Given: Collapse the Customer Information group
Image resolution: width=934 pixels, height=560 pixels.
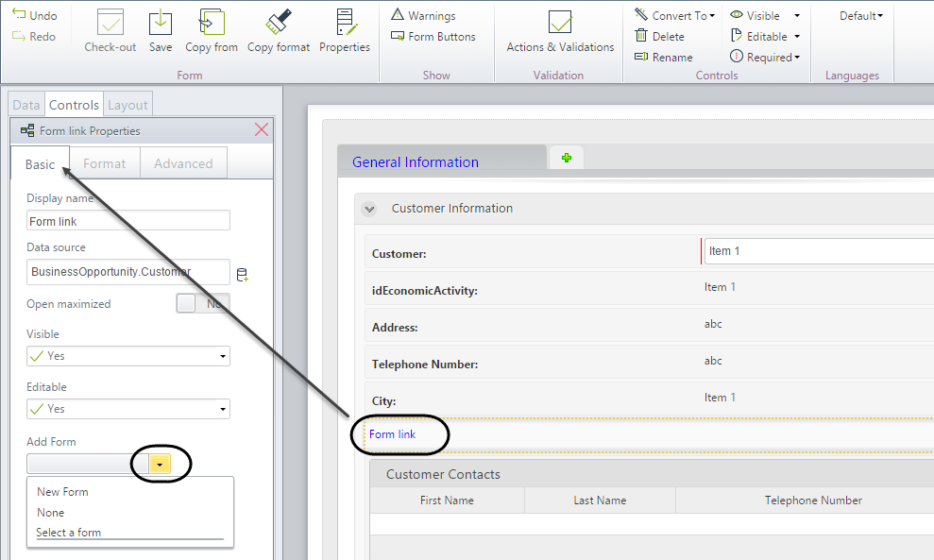Looking at the screenshot, I should click(x=369, y=209).
